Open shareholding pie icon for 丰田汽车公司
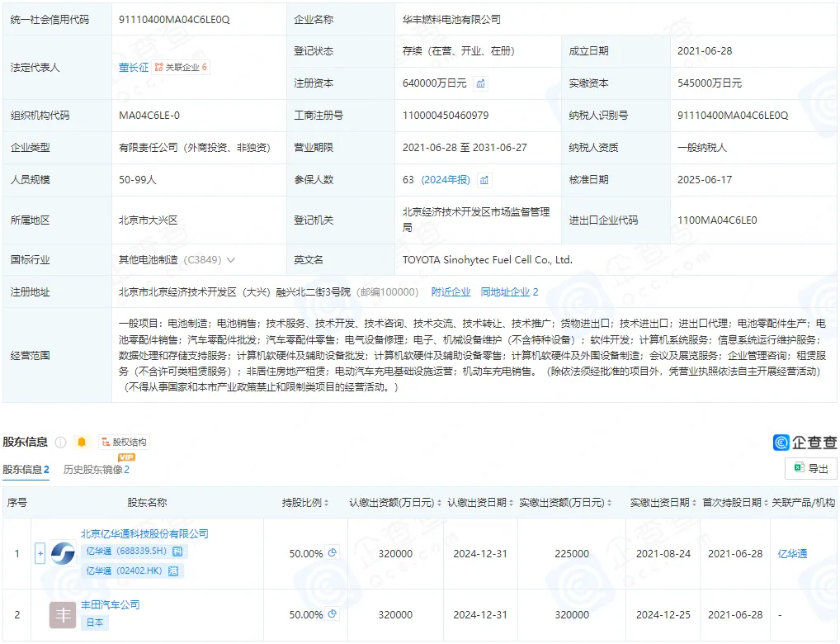This screenshot has width=840, height=644. pos(333,614)
